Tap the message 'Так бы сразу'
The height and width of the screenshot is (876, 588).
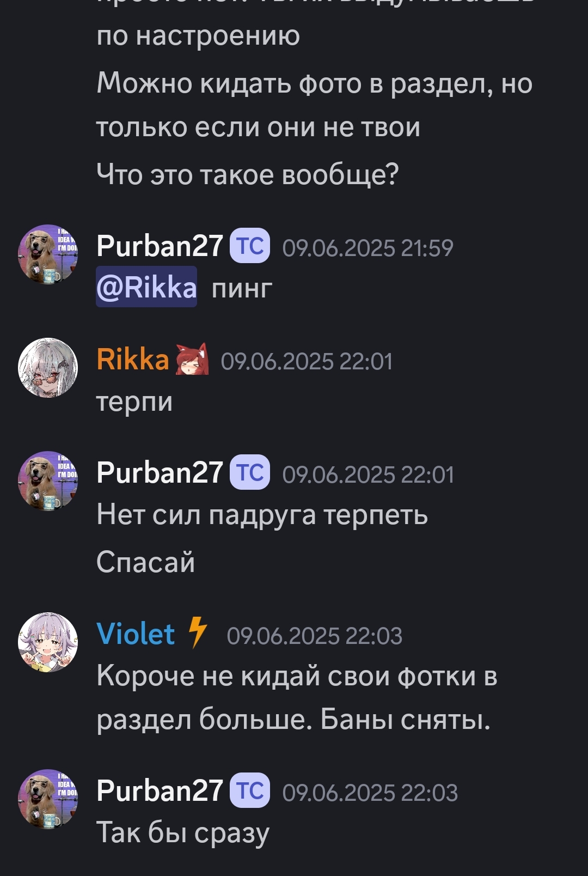[x=183, y=834]
